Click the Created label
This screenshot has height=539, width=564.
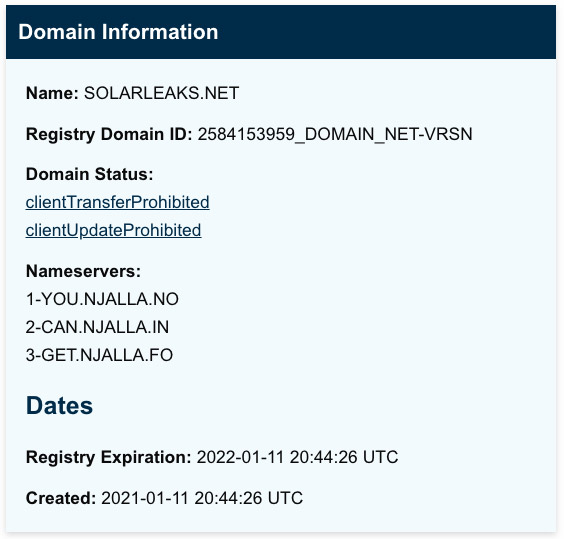tap(61, 498)
